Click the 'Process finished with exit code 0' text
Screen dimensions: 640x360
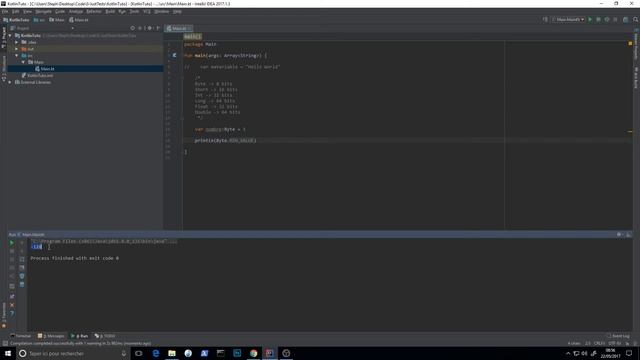75,258
